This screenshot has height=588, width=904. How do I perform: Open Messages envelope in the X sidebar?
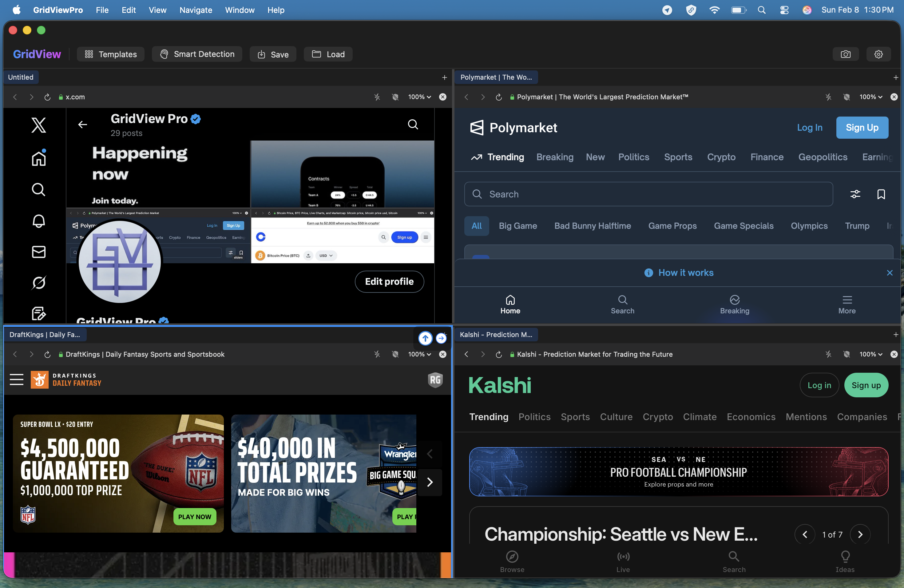tap(38, 252)
